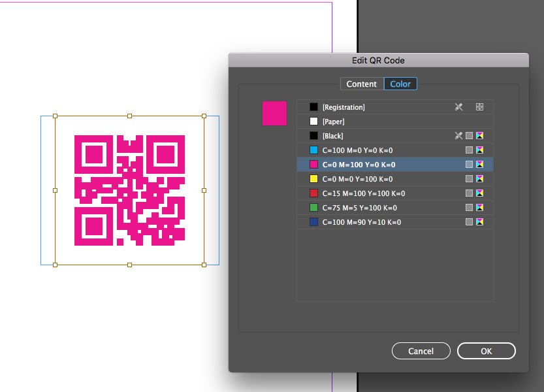Click the magenta QR code on the page

pyautogui.click(x=129, y=190)
